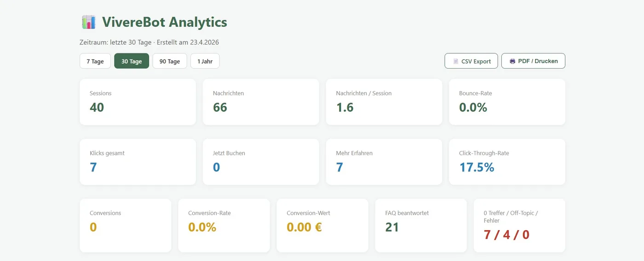Click the VivereBot Analytics heading
644x261 pixels.
click(164, 22)
